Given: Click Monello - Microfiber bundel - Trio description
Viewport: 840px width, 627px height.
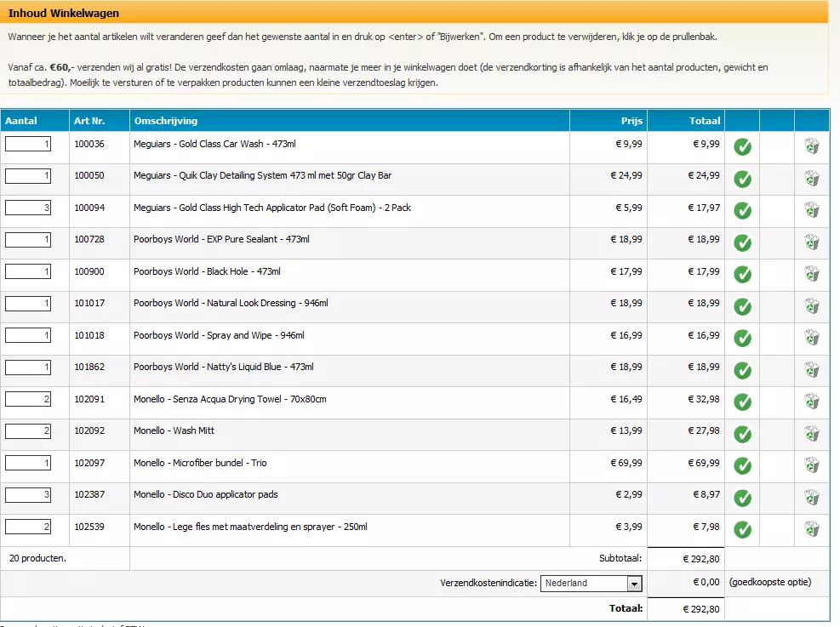Looking at the screenshot, I should tap(200, 463).
